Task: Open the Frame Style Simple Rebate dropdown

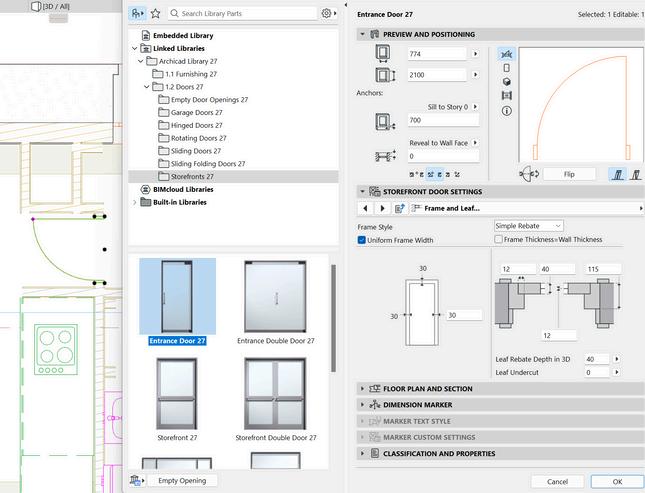Action: 529,226
